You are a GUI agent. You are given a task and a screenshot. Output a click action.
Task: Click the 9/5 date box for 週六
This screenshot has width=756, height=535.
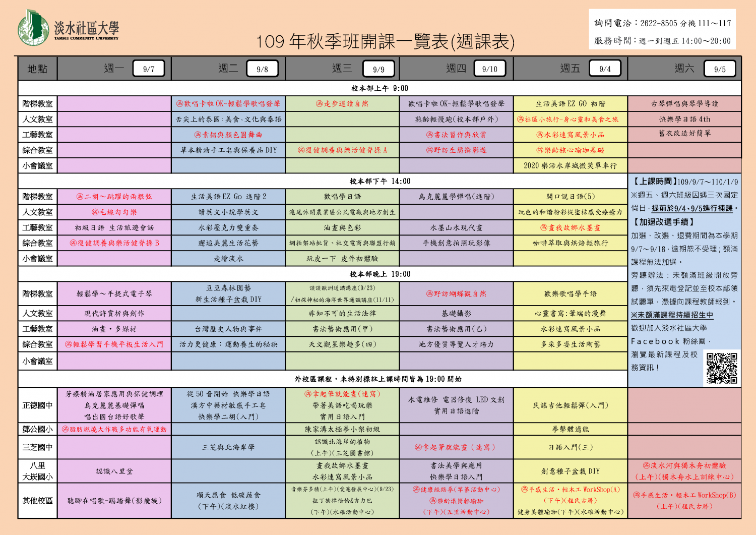(x=720, y=69)
